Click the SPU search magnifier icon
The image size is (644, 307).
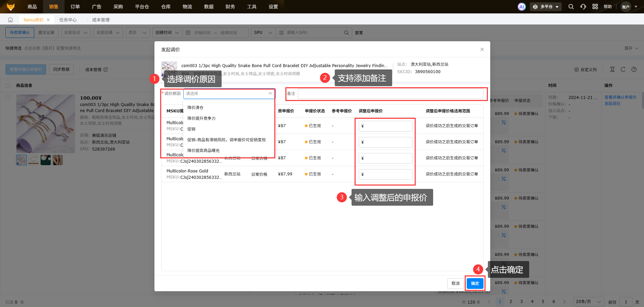click(346, 33)
